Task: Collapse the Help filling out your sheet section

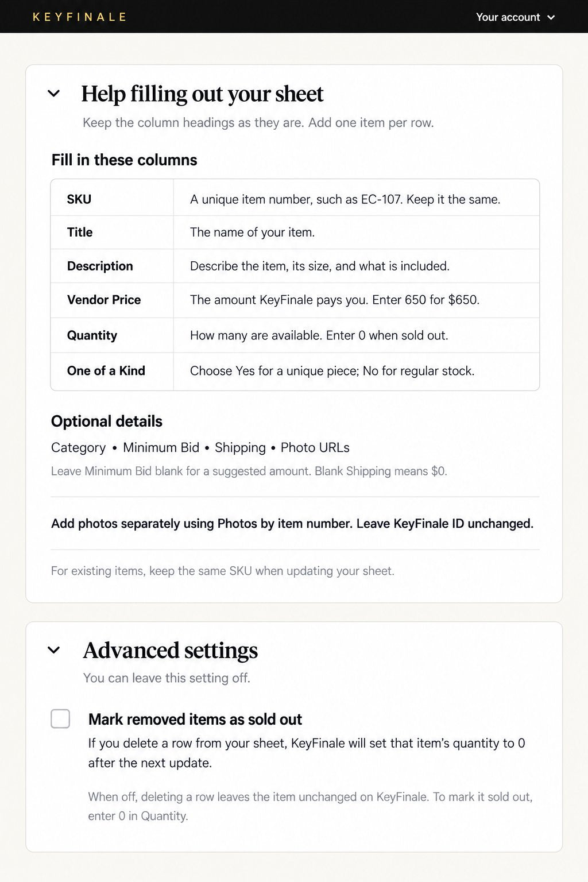Action: [x=54, y=93]
